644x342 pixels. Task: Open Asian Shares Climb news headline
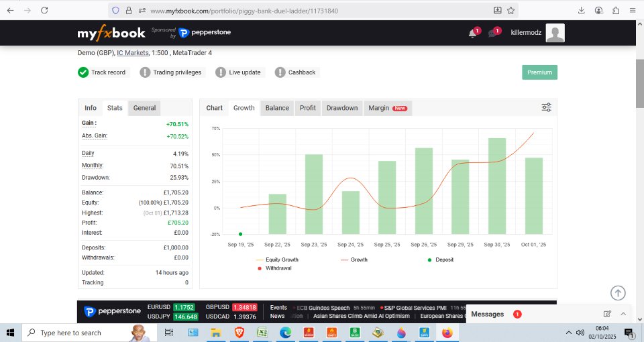(362, 316)
